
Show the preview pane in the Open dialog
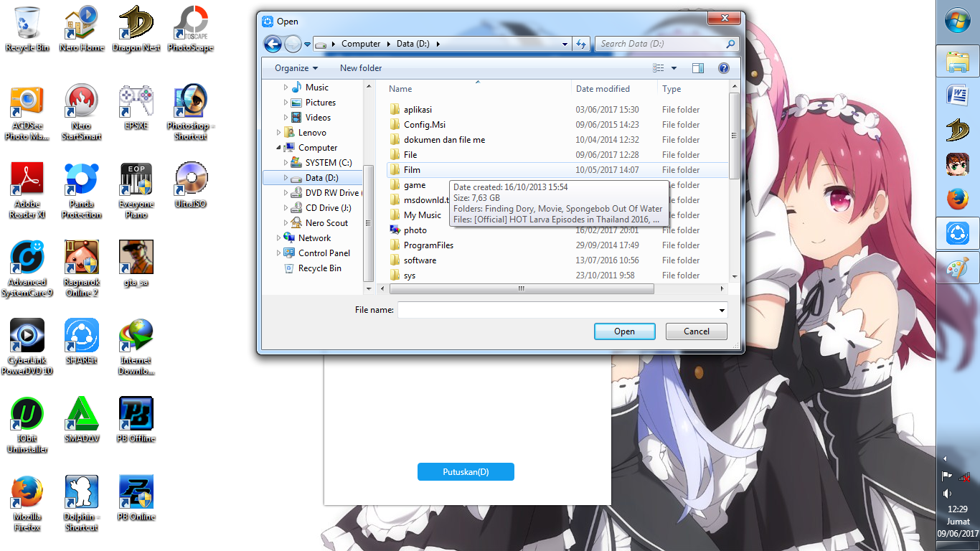698,68
